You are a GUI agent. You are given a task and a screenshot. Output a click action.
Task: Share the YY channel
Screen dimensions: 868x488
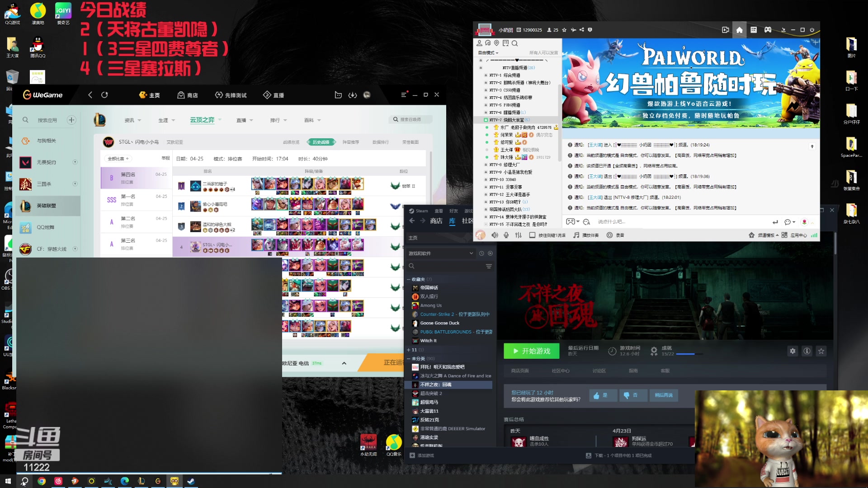point(582,30)
